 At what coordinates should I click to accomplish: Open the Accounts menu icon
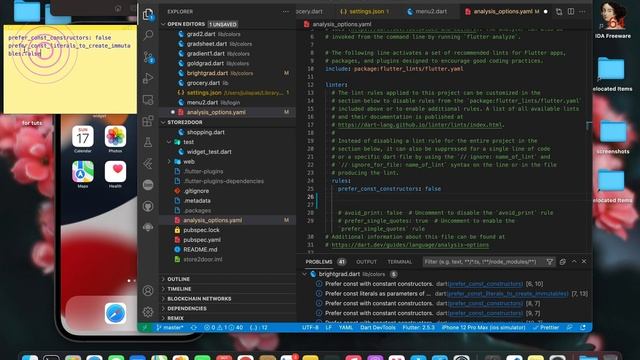[x=148, y=291]
